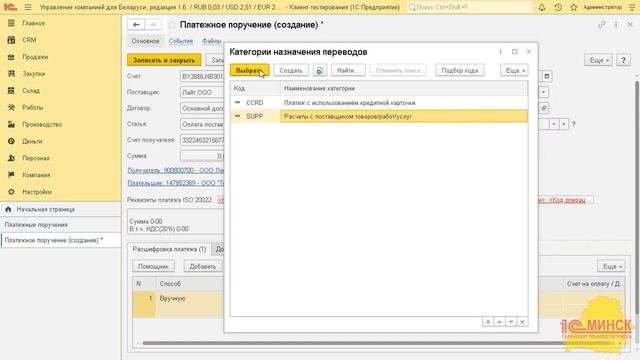
Task: Go to Начальная страница
Action: [46, 209]
